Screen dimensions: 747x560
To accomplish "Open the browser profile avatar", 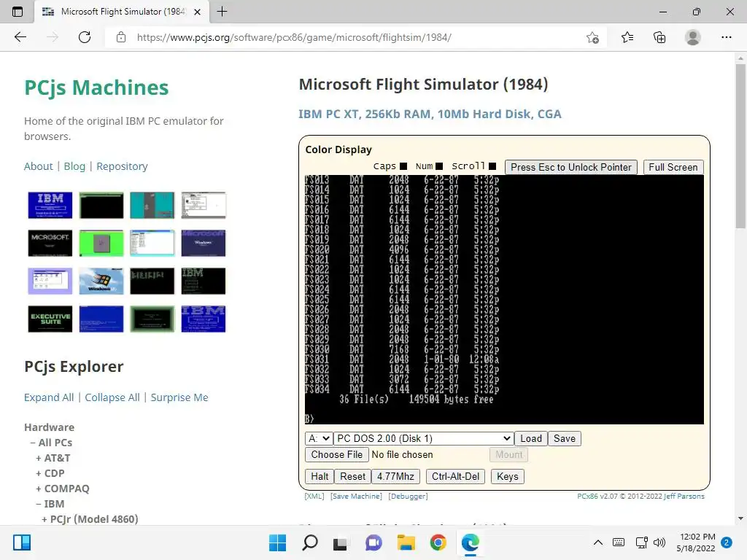I will [x=693, y=37].
